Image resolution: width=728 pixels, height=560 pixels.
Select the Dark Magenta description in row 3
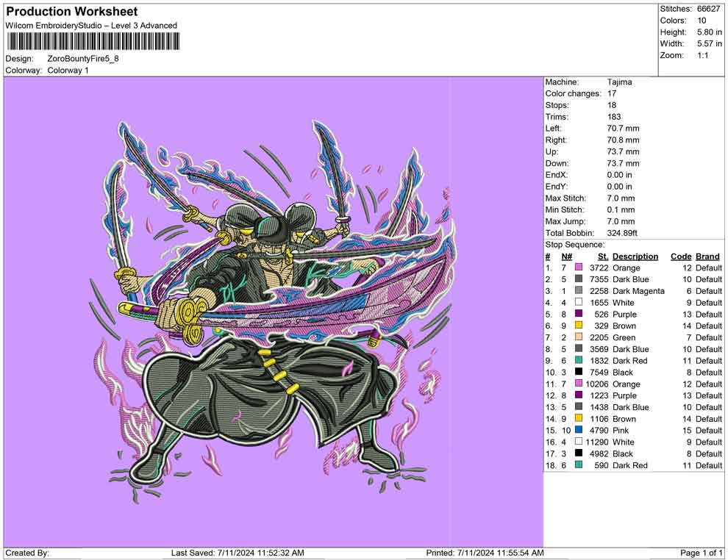click(x=638, y=291)
